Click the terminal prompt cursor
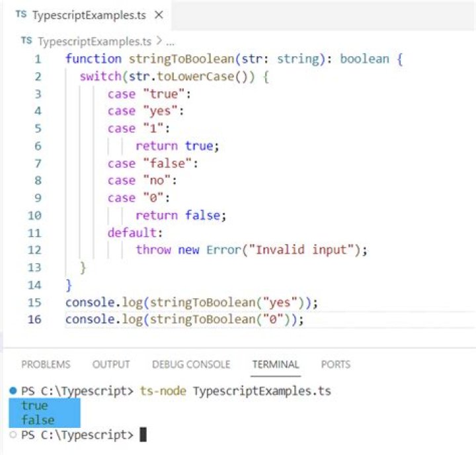This screenshot has height=455, width=476. tap(143, 434)
